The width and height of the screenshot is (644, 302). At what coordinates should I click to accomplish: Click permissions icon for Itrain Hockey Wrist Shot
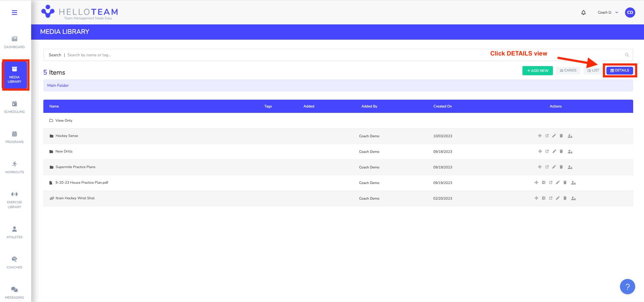click(573, 199)
